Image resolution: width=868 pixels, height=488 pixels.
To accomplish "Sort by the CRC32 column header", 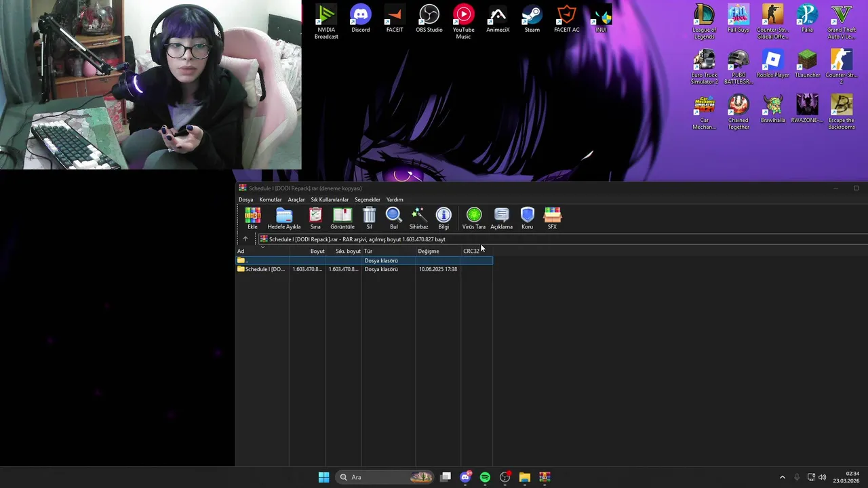I will [477, 251].
